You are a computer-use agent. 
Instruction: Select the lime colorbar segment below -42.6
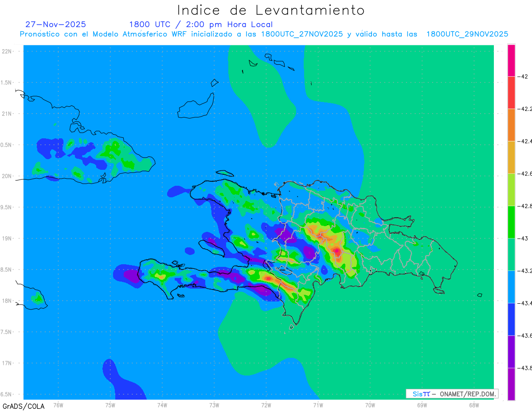click(511, 189)
